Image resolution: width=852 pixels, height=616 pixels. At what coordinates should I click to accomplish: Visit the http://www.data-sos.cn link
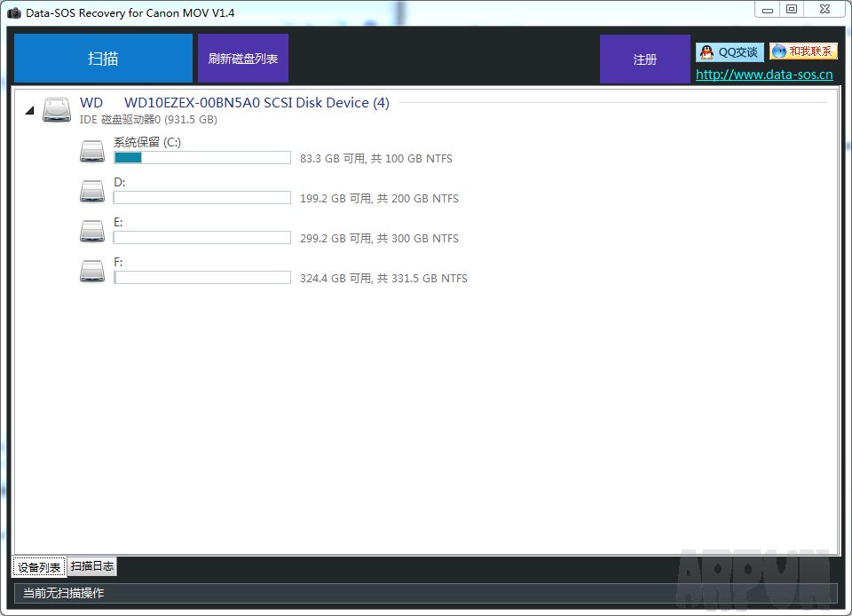pos(764,75)
